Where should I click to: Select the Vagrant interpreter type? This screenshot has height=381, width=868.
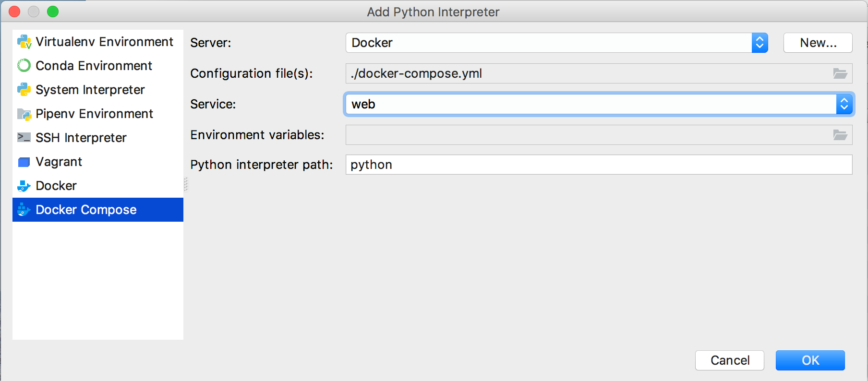coord(98,162)
